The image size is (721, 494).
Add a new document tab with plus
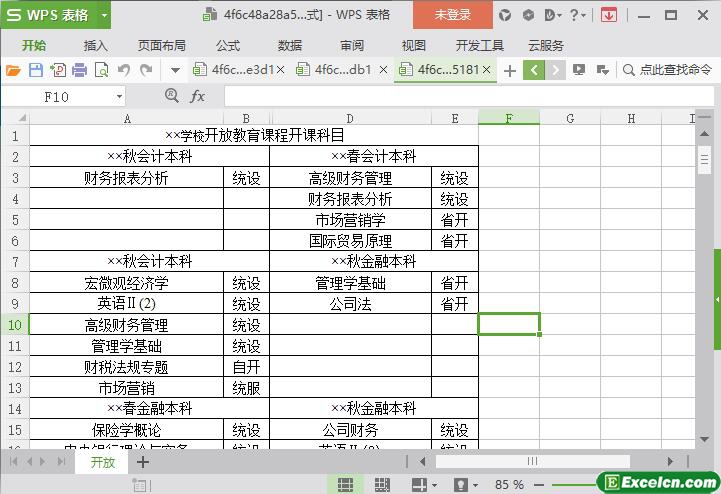pyautogui.click(x=510, y=71)
